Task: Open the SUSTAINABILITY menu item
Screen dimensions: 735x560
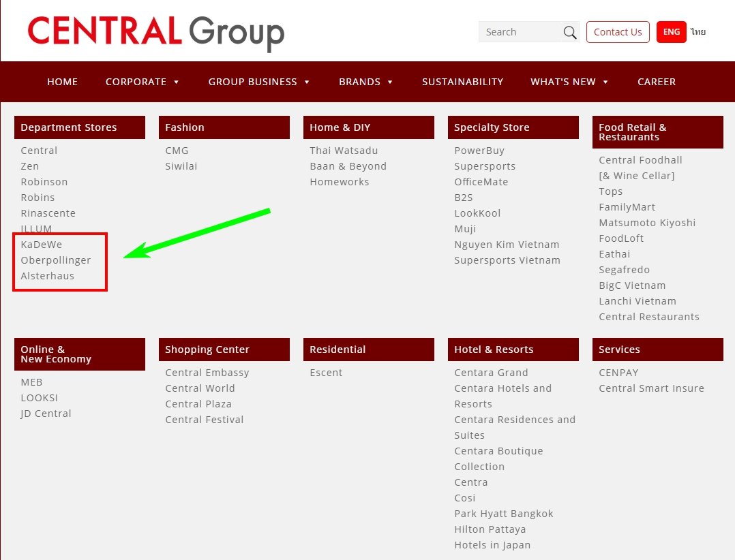Action: [x=463, y=82]
